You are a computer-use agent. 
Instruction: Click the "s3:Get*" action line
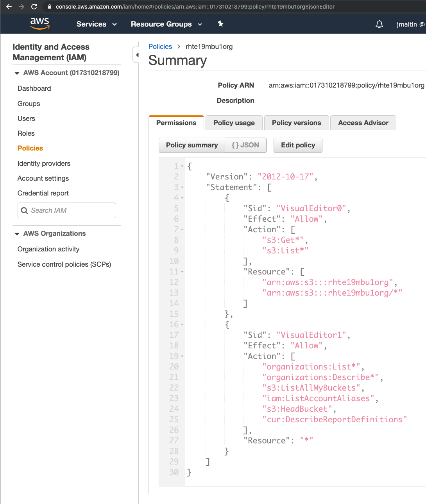point(283,240)
